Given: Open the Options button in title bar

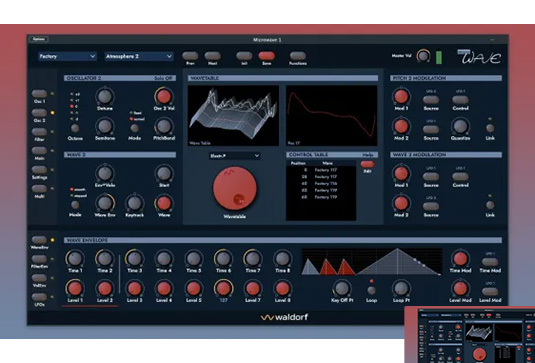Looking at the screenshot, I should [x=39, y=39].
